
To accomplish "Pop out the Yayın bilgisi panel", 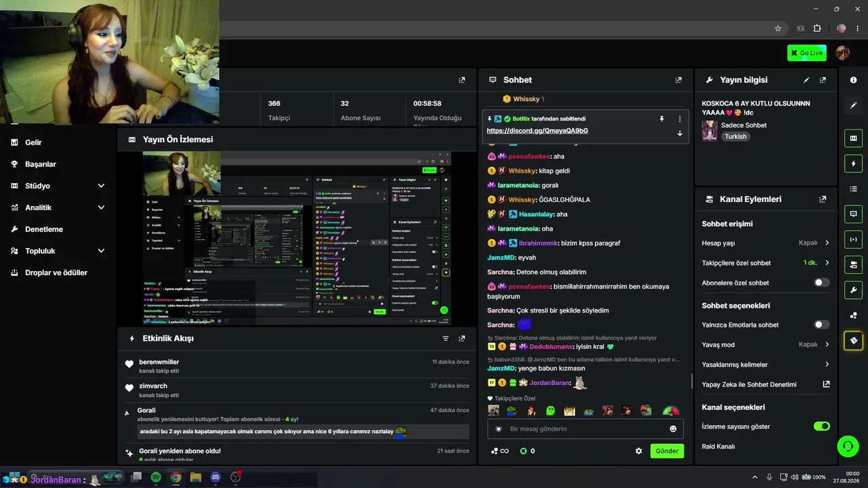I will point(823,80).
